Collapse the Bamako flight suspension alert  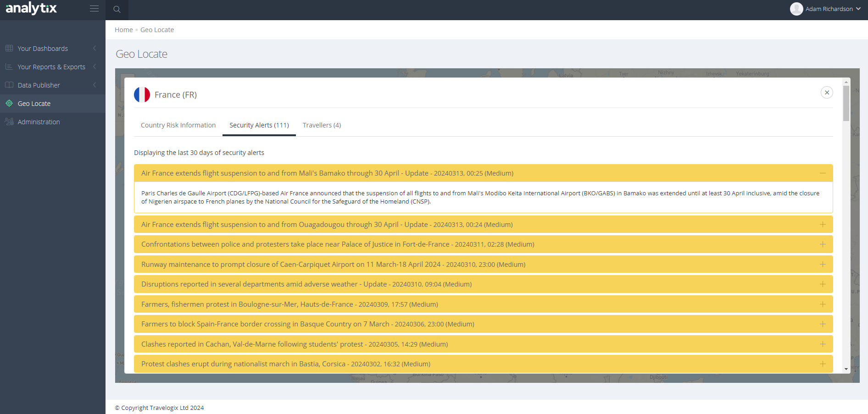point(823,173)
